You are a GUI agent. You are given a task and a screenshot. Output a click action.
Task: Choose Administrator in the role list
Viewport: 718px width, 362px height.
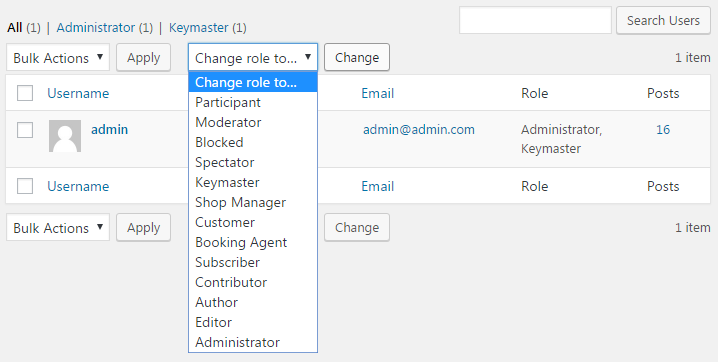coord(253,342)
